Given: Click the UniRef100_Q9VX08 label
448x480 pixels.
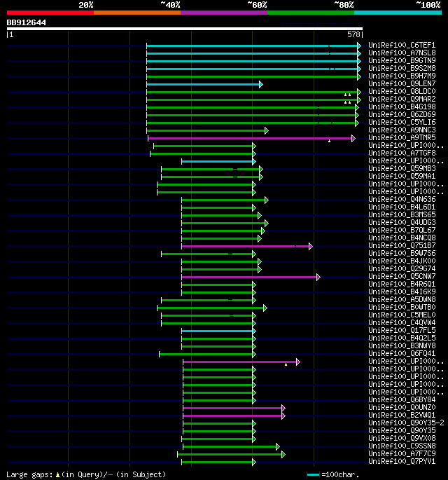Looking at the screenshot, I should (402, 439).
